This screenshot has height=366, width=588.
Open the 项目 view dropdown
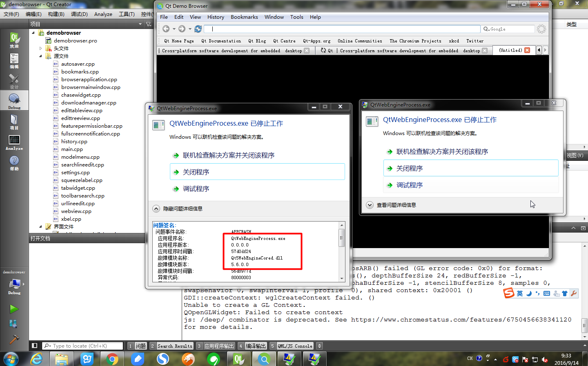(140, 24)
